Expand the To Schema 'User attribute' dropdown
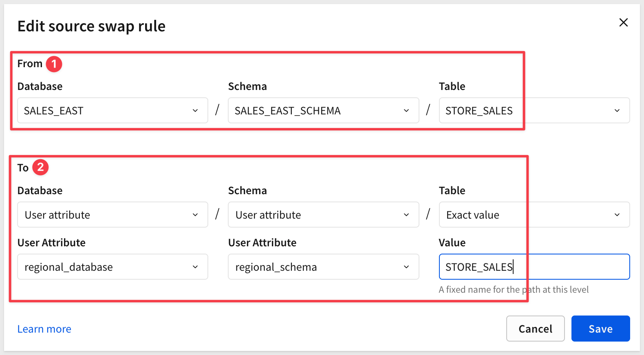644x355 pixels. coord(323,215)
